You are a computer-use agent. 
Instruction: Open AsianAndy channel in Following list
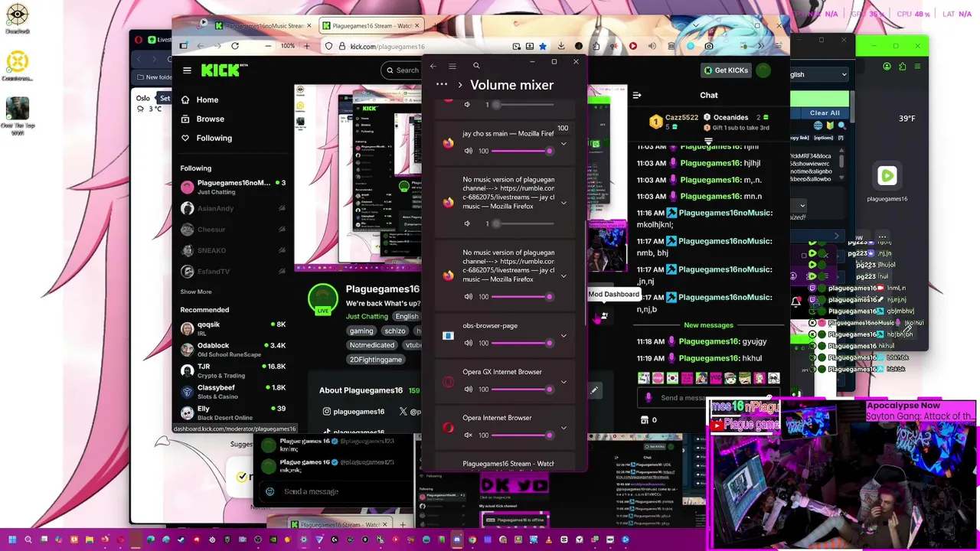[234, 208]
